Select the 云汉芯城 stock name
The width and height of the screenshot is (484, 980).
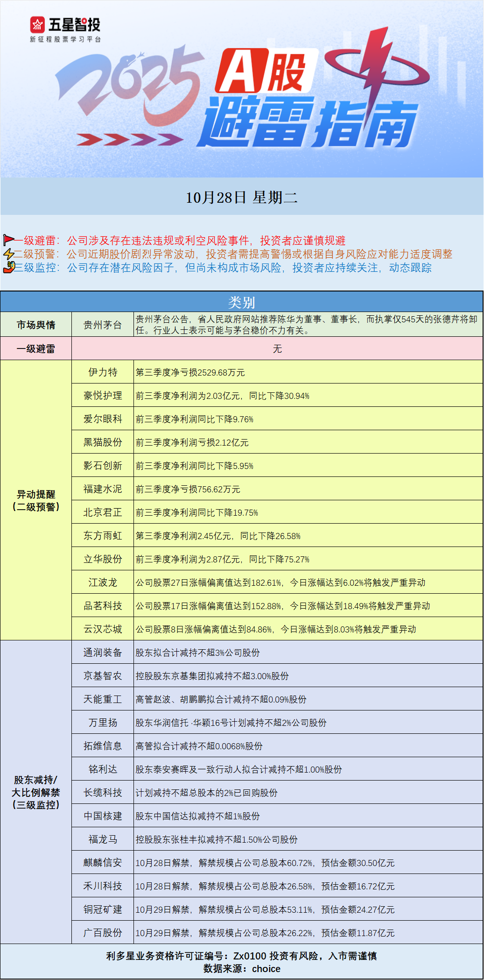(x=103, y=629)
